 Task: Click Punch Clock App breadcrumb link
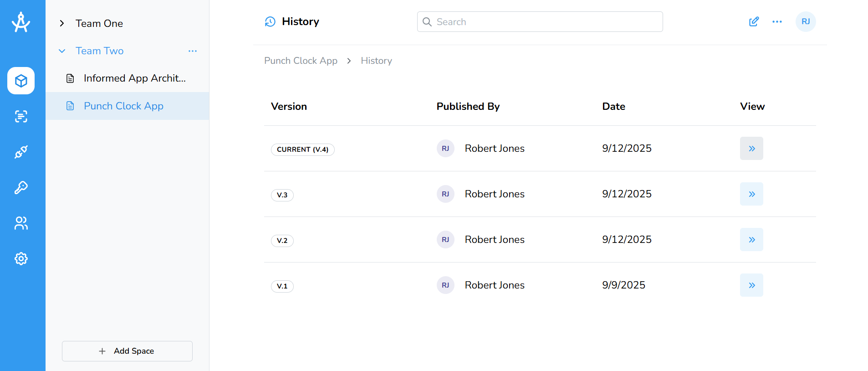(301, 61)
